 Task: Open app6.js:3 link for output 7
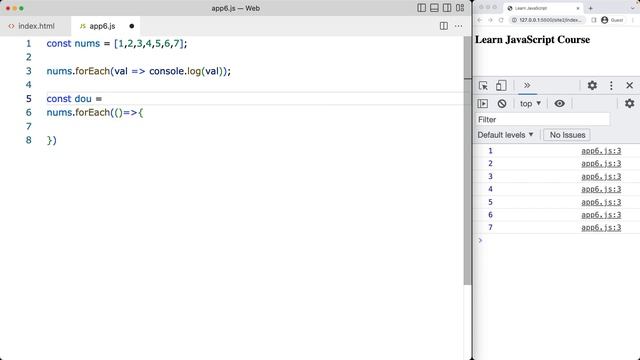[x=601, y=228]
